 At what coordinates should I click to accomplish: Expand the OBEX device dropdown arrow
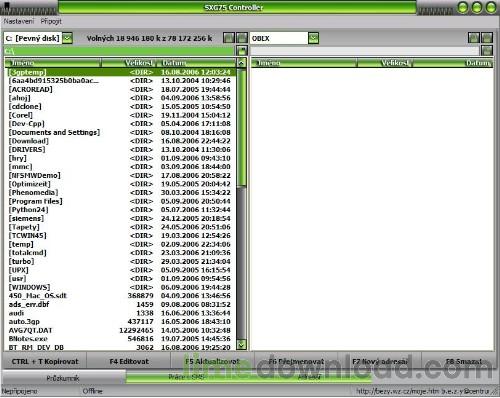click(x=313, y=38)
